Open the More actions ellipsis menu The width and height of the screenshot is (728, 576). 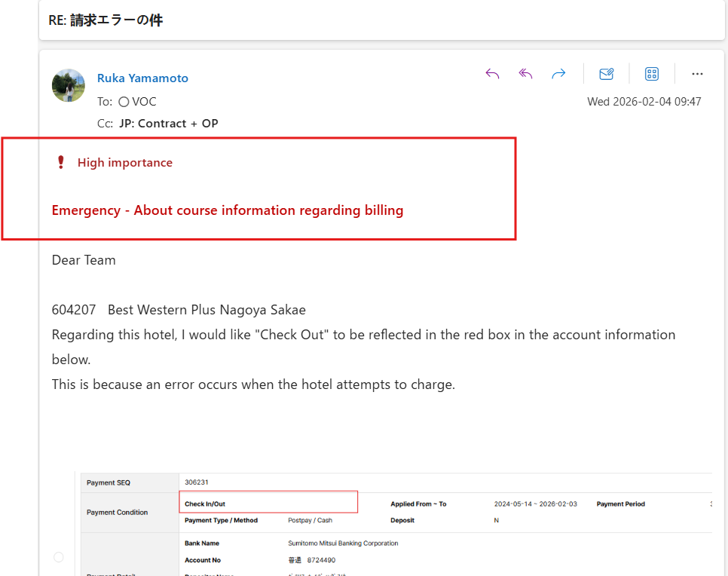(697, 74)
